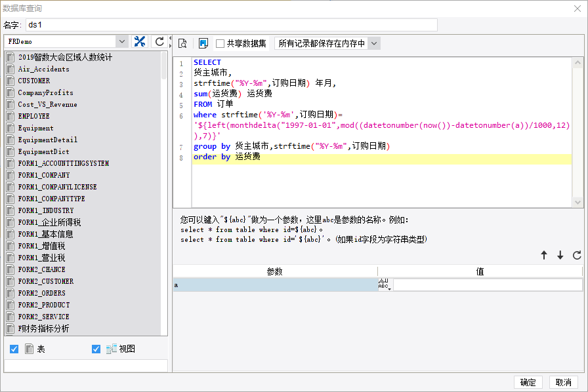Viewport: 588px width, 392px height.
Task: Click the table icon beside Equipment
Action: pos(10,128)
